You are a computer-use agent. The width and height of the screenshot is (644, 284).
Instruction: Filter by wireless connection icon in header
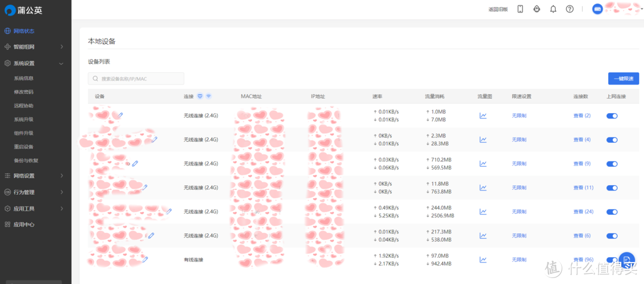(209, 96)
